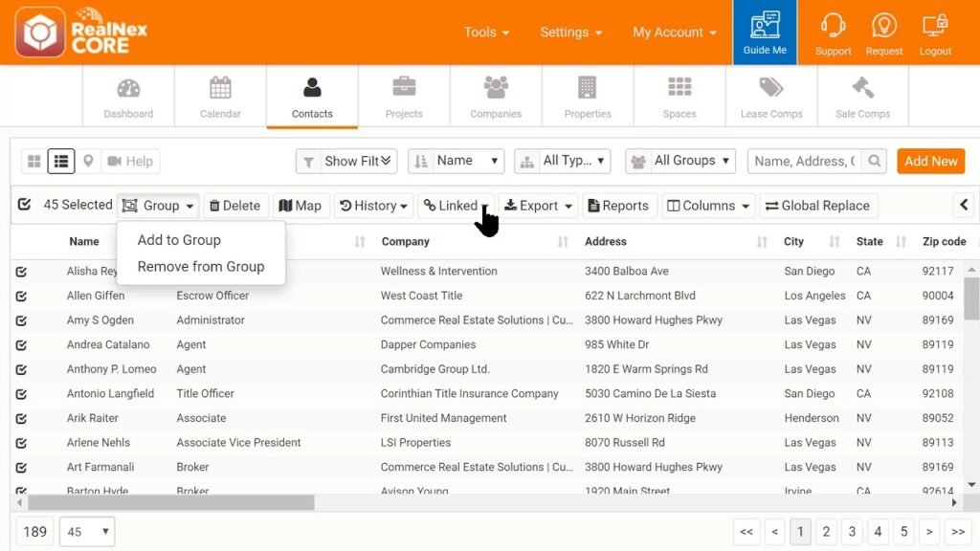Screen dimensions: 980x551
Task: Click the search magnifier icon
Action: pos(874,161)
